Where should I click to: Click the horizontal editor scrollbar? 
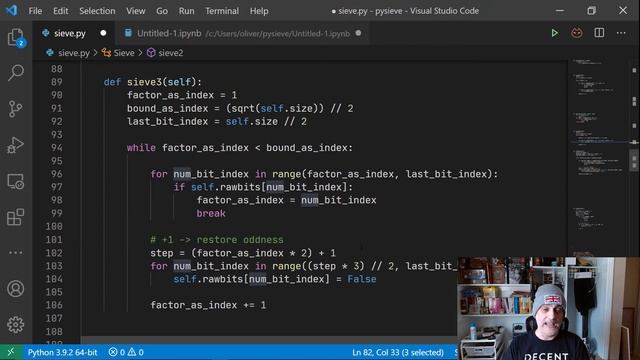pos(269,340)
